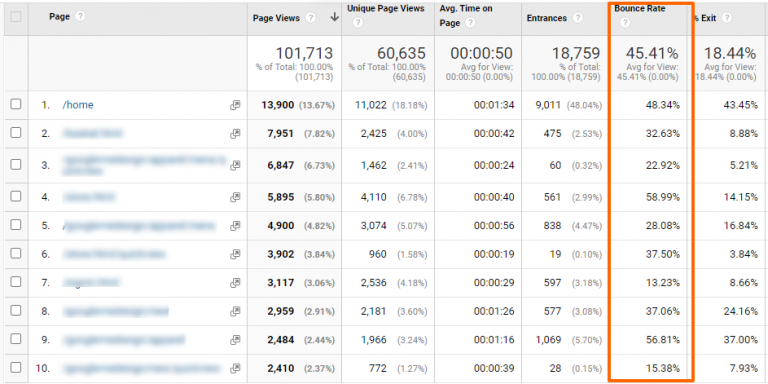Viewport: 768px width, 384px height.
Task: Click the 7,951 page views cell
Action: coord(281,133)
